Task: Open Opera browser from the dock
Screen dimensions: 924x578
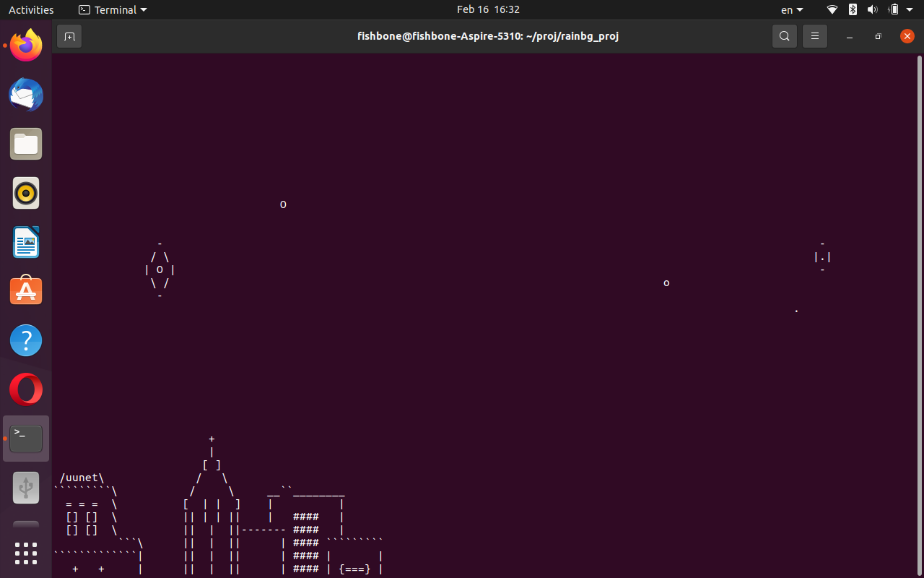Action: pyautogui.click(x=26, y=389)
